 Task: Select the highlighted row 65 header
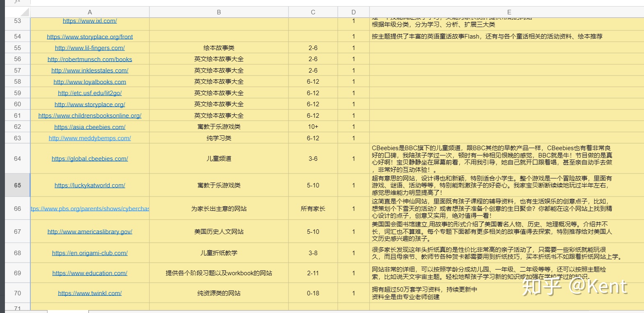(x=17, y=185)
